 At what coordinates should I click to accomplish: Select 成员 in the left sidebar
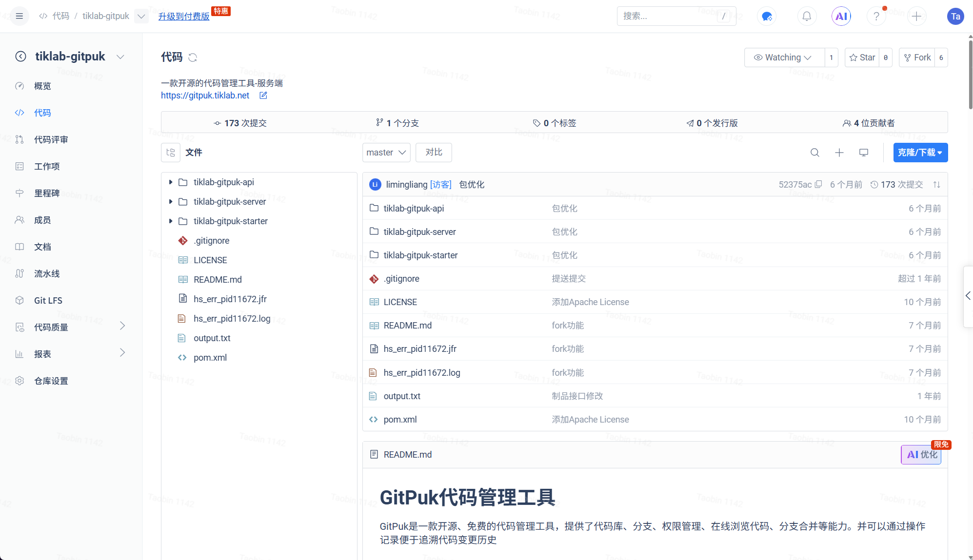click(42, 220)
